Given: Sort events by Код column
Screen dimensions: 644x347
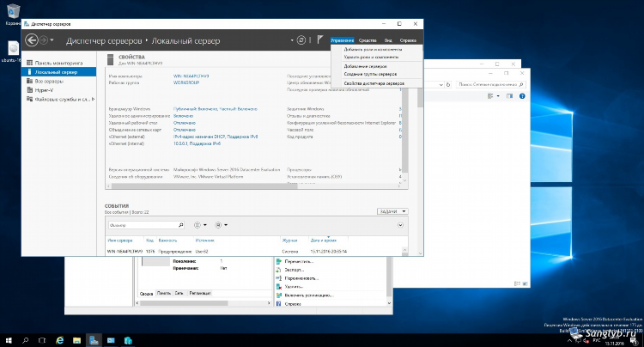Looking at the screenshot, I should pyautogui.click(x=150, y=240).
